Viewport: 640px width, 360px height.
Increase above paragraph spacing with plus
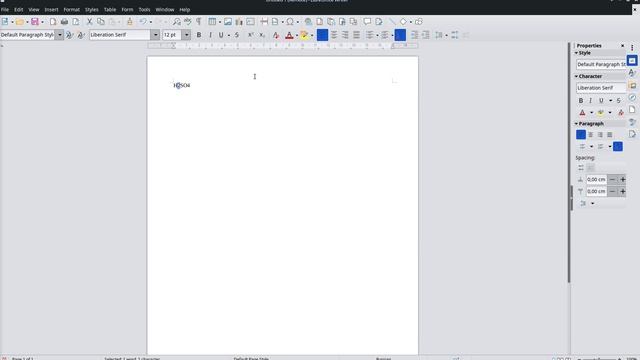(x=622, y=180)
